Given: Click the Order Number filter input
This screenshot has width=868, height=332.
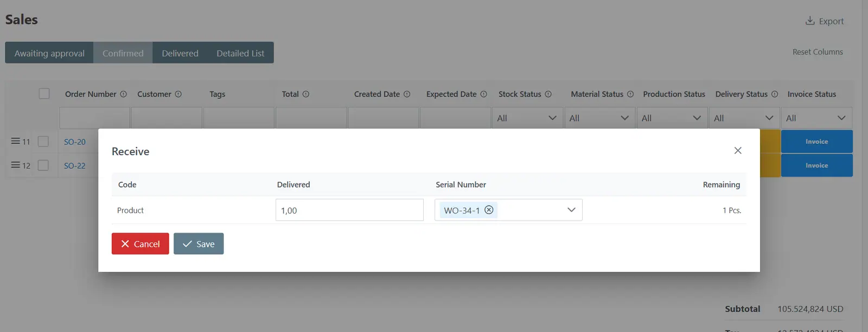Looking at the screenshot, I should tap(94, 118).
